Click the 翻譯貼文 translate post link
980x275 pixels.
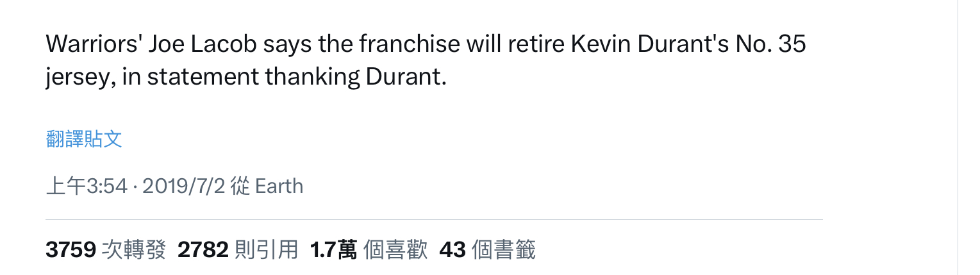pos(84,138)
